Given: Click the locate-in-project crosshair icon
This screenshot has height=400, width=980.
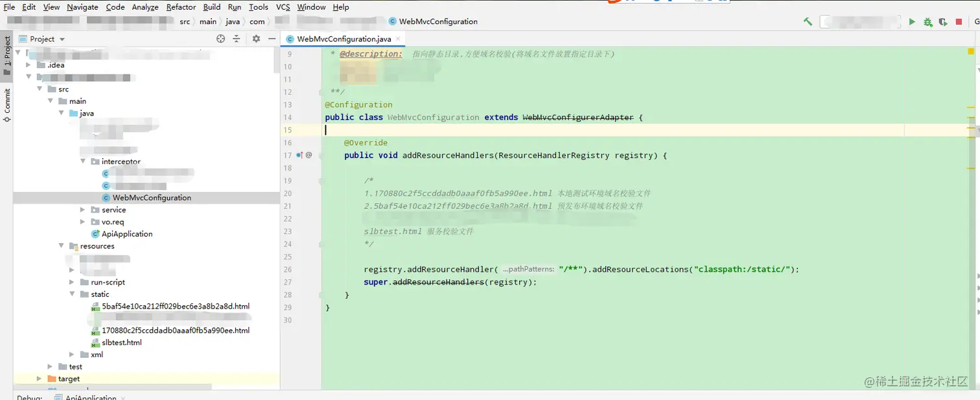Looking at the screenshot, I should click(x=220, y=39).
